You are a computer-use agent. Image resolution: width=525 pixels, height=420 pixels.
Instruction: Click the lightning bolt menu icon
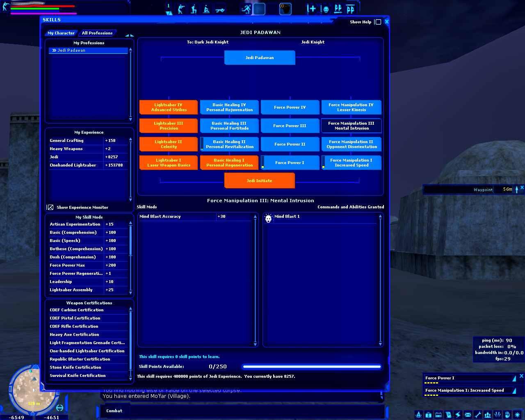[458, 415]
